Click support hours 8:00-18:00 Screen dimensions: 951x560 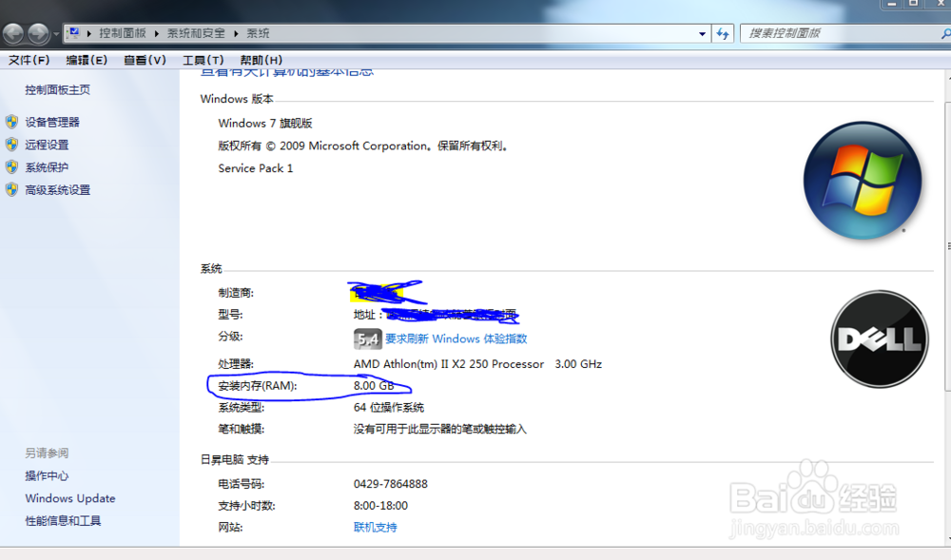tap(380, 506)
